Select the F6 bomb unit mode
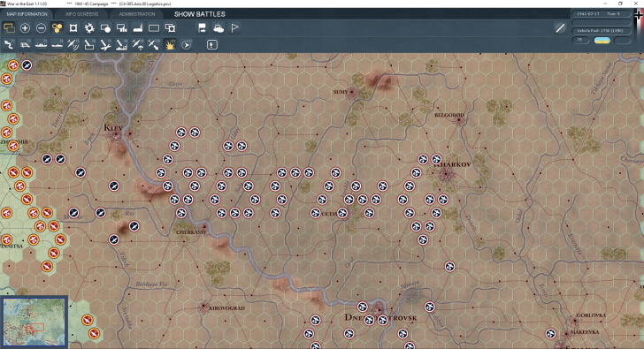Screen dimensions: 644x349 pyautogui.click(x=89, y=44)
